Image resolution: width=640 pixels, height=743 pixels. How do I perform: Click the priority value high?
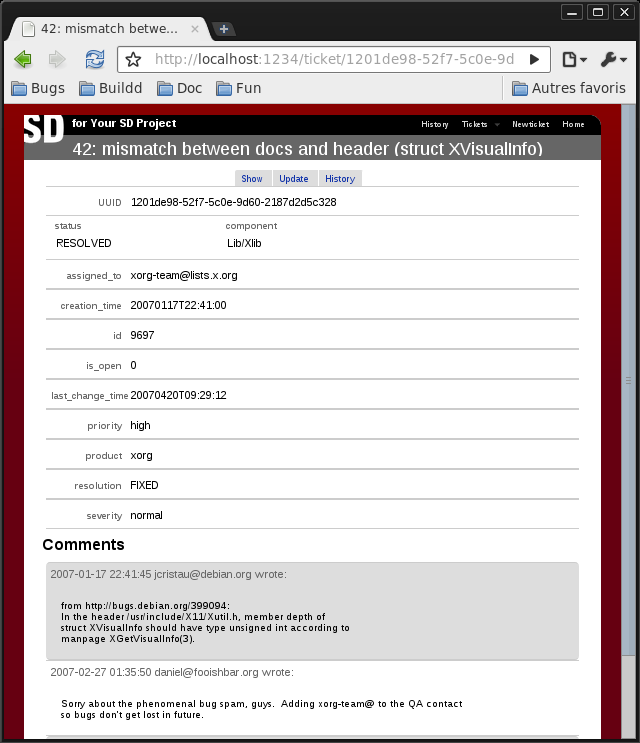[140, 426]
